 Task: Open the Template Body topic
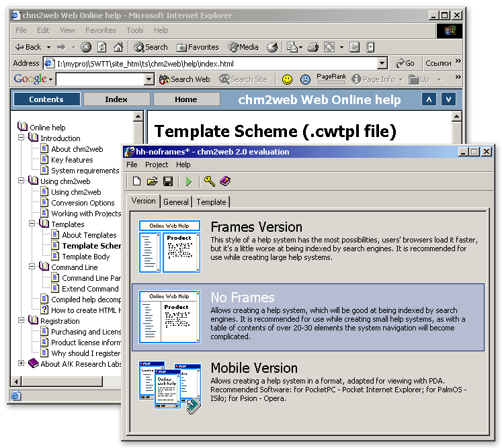tap(86, 257)
